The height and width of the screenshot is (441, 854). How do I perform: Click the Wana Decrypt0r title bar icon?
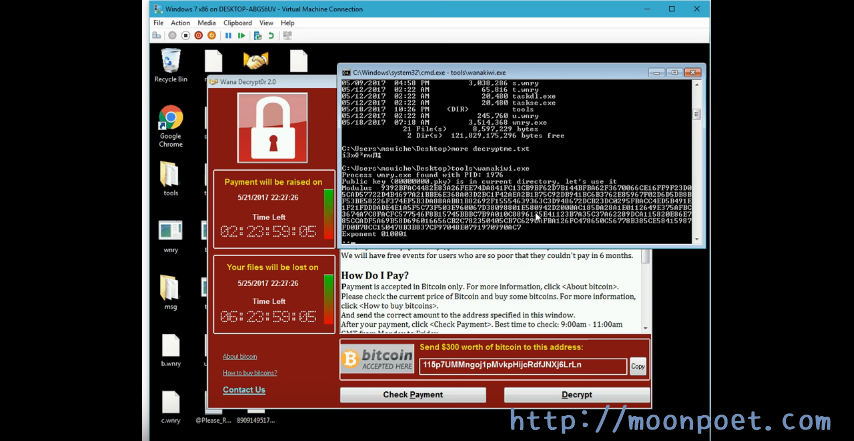(x=214, y=82)
